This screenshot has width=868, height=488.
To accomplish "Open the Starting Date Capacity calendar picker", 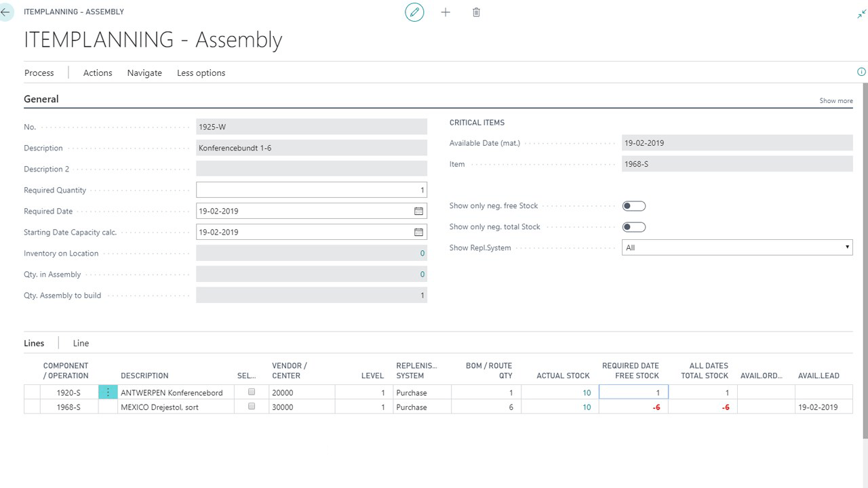I will pyautogui.click(x=418, y=232).
